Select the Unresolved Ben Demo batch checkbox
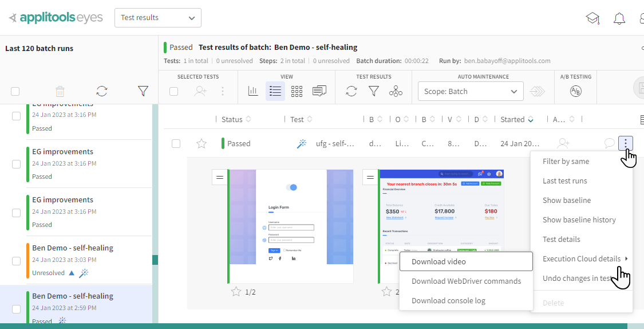Image resolution: width=644 pixels, height=329 pixels. [x=17, y=261]
